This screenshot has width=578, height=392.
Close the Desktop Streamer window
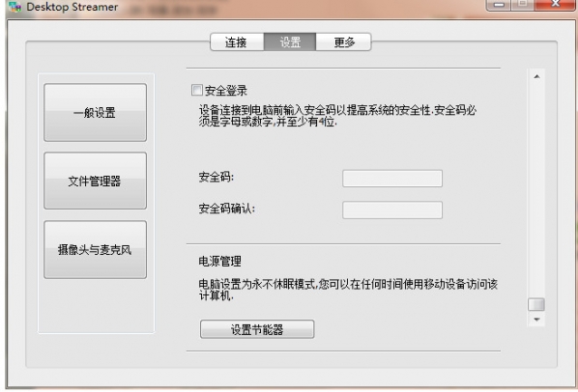coord(555,5)
